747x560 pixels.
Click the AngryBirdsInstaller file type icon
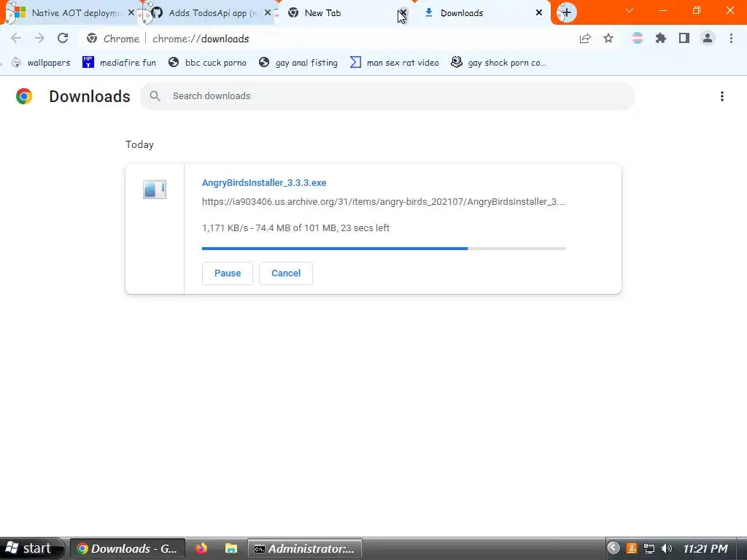[155, 190]
